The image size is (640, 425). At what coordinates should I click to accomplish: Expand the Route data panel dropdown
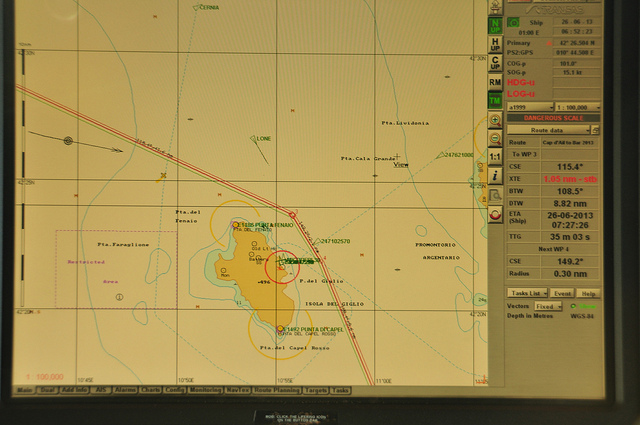click(549, 130)
